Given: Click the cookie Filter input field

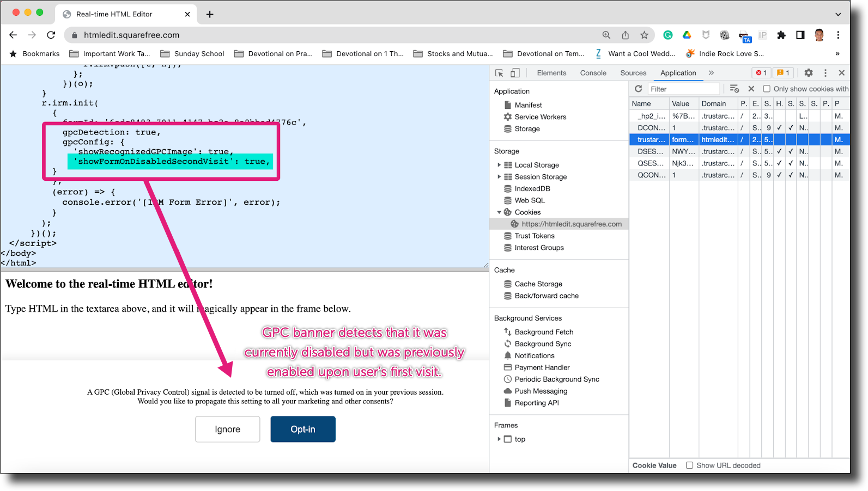Looking at the screenshot, I should click(x=684, y=89).
